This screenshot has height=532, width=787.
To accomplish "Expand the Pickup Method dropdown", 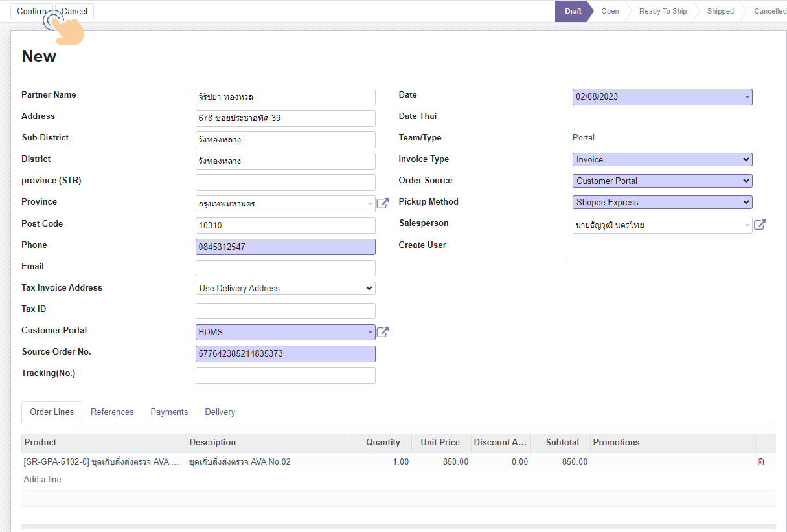I will [x=662, y=202].
